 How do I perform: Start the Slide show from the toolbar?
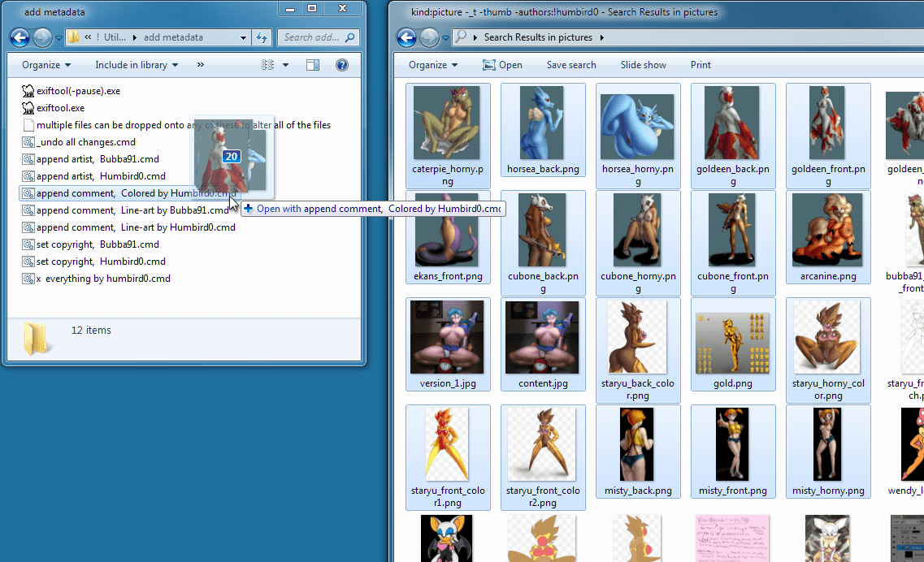(x=643, y=65)
